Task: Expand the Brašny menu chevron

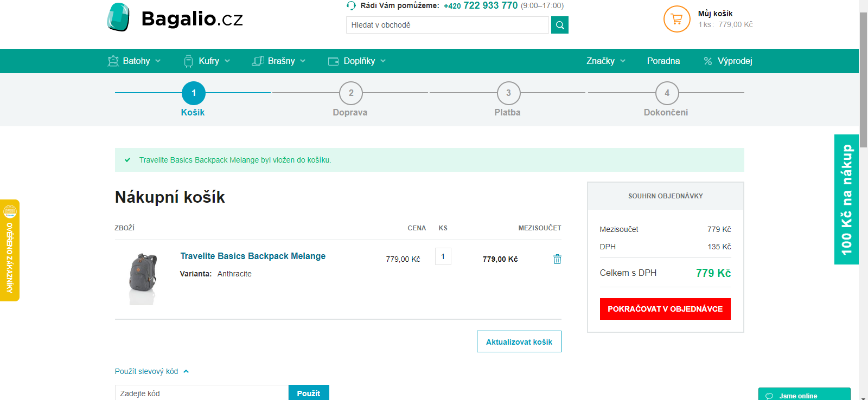Action: (303, 61)
